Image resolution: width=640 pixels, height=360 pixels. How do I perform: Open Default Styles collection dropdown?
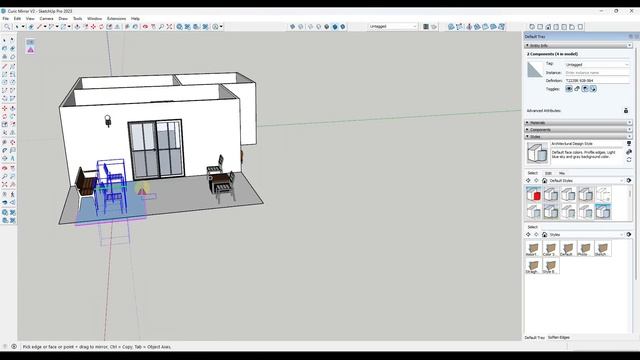[585, 180]
